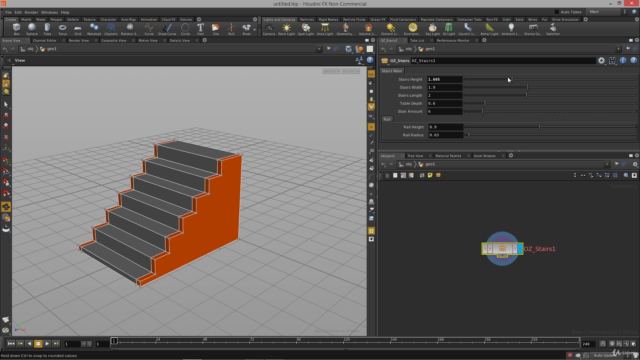Screen dimensions: 640x360
Task: Click the Stair Amount value field
Action: click(x=444, y=111)
